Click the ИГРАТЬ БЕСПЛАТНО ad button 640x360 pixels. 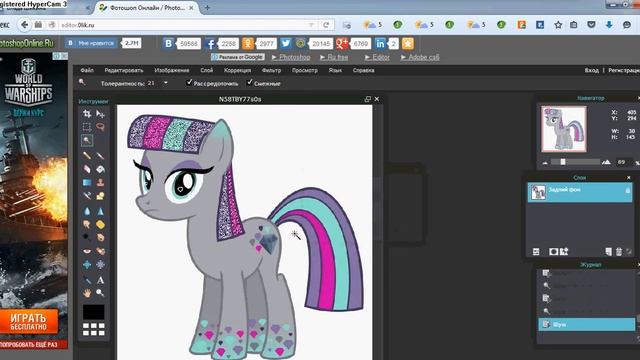pos(29,322)
